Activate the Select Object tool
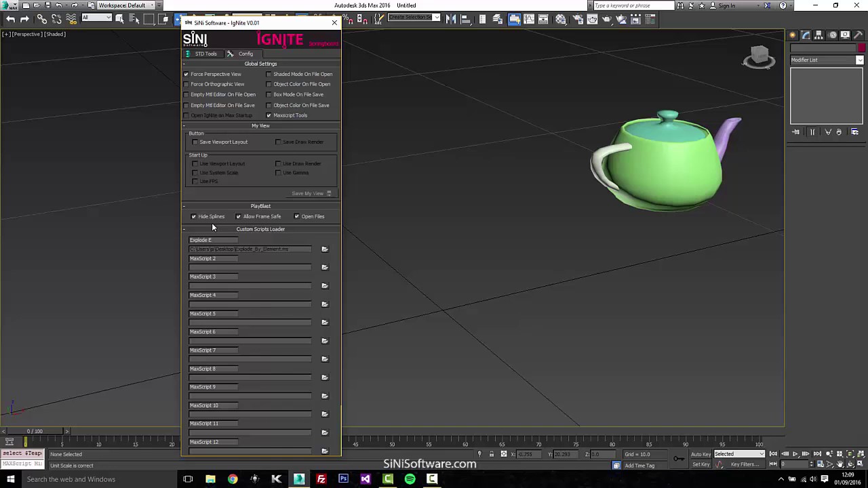Image resolution: width=868 pixels, height=488 pixels. click(119, 19)
